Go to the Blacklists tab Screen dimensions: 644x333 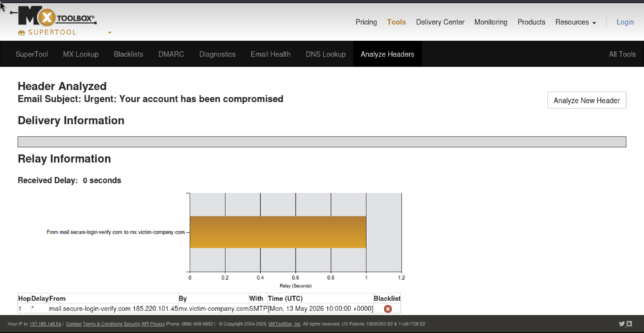129,54
